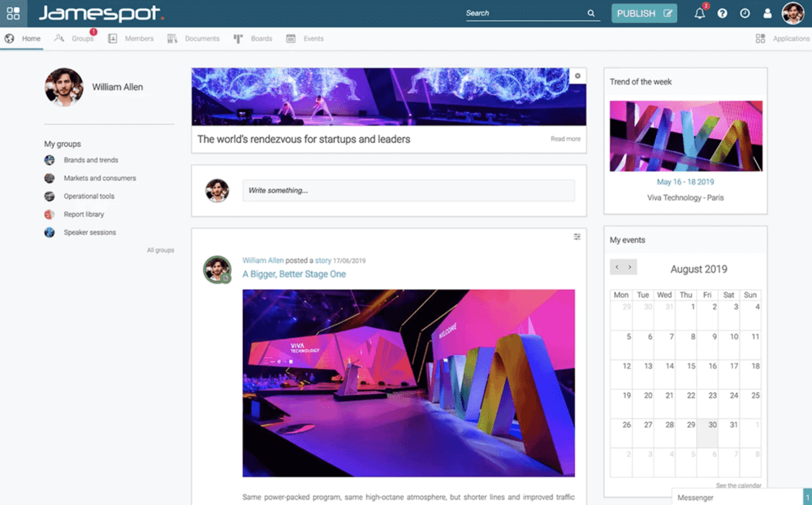Screen dimensions: 812x505
Task: Select August 1 in the calendar
Action: (685, 316)
